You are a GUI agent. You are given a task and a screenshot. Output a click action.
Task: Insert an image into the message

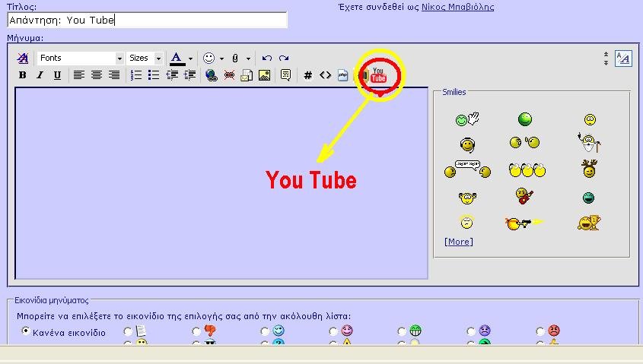coord(265,75)
